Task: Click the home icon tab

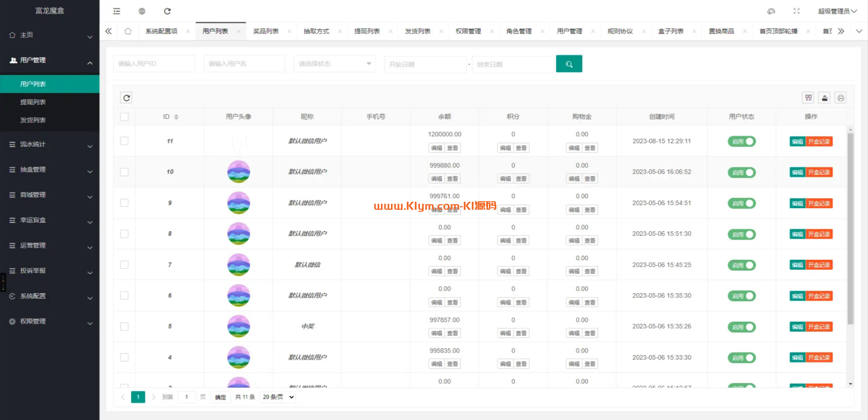Action: click(128, 31)
